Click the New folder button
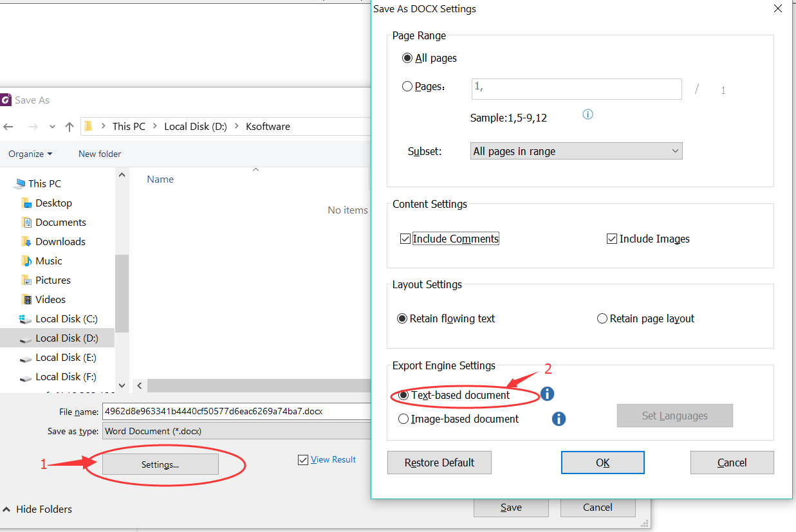The image size is (796, 532). click(x=100, y=154)
